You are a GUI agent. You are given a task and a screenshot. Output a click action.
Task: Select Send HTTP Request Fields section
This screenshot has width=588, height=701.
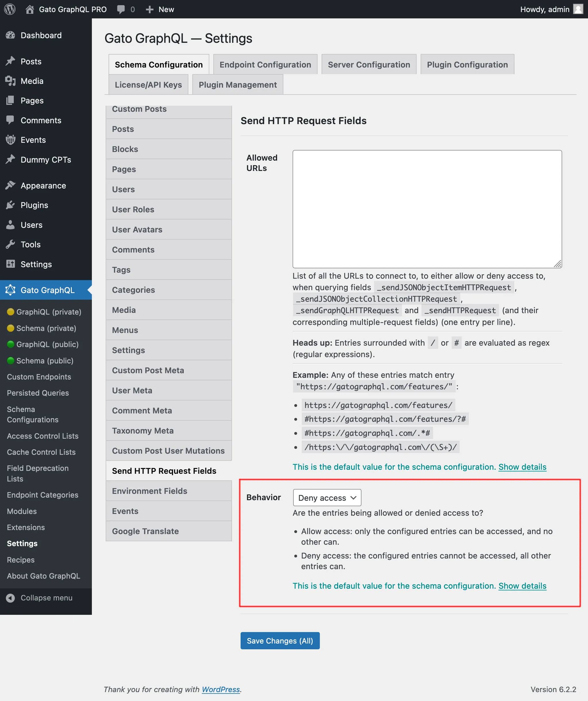pyautogui.click(x=169, y=471)
